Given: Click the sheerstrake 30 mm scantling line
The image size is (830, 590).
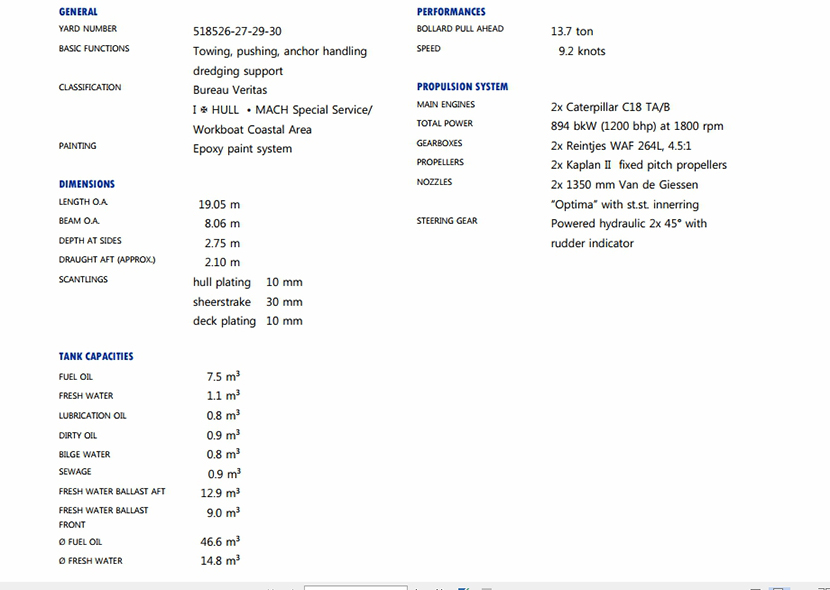Looking at the screenshot, I should [x=247, y=302].
